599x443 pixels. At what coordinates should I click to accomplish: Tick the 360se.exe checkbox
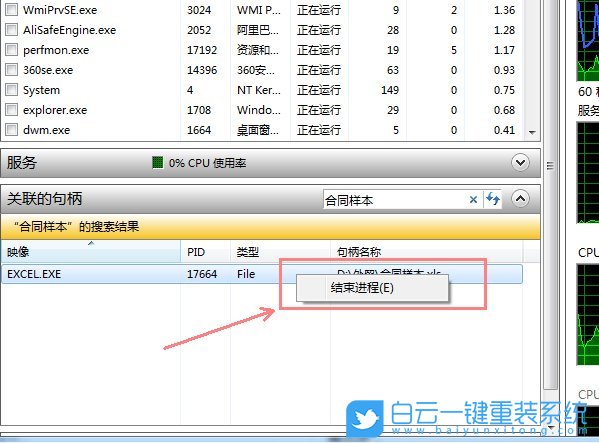[x=11, y=70]
